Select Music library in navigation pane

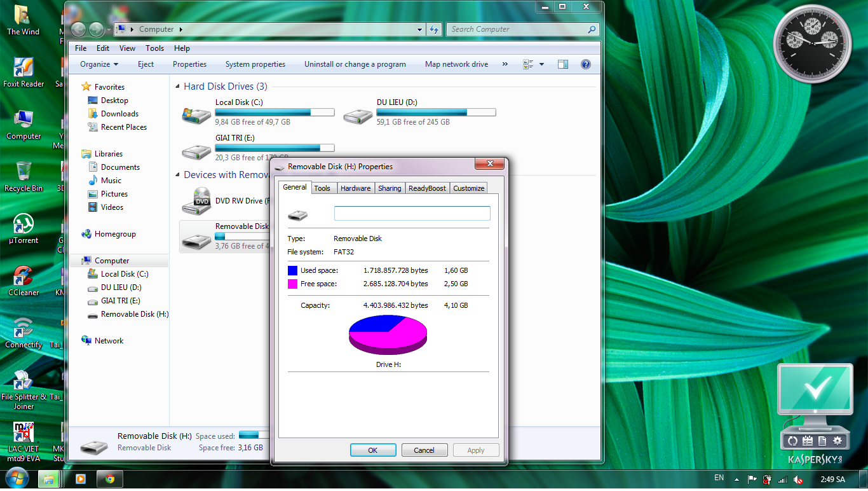[x=111, y=181]
